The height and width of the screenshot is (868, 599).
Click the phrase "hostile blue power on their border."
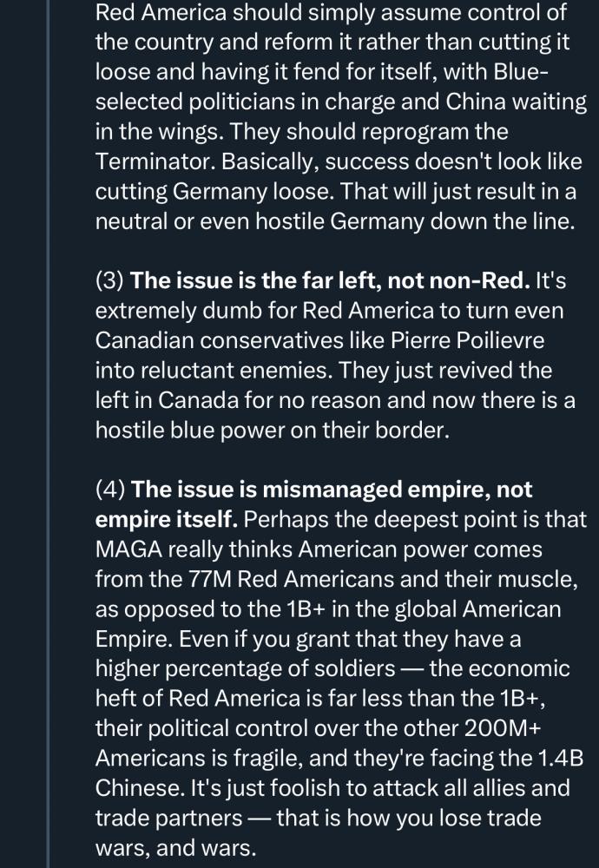(x=273, y=431)
